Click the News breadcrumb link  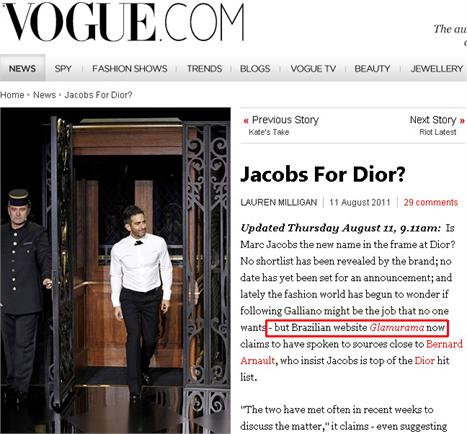[x=44, y=95]
